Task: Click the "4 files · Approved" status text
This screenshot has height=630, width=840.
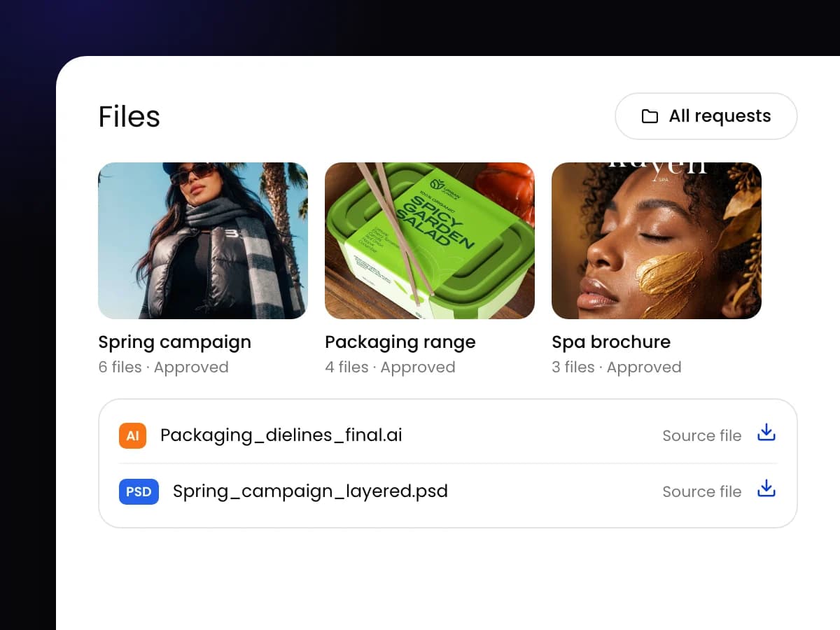Action: [390, 367]
